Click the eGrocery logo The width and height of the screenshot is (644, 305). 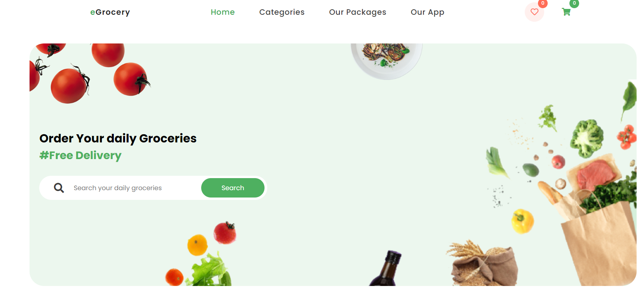[x=110, y=12]
